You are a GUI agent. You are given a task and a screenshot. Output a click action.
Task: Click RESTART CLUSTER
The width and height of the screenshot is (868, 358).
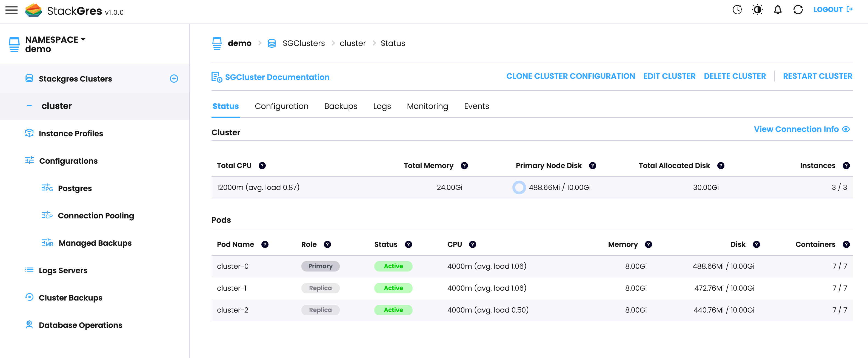tap(818, 76)
